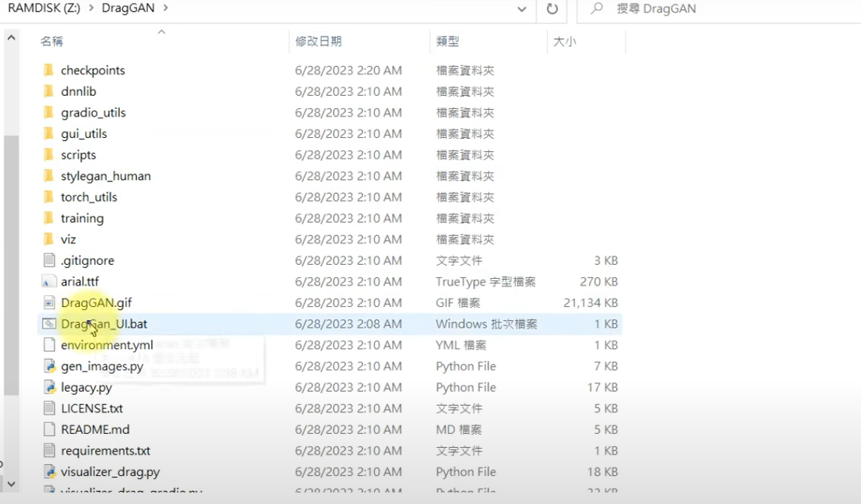Select the environment.yml file icon
Image resolution: width=861 pixels, height=504 pixels.
[49, 345]
